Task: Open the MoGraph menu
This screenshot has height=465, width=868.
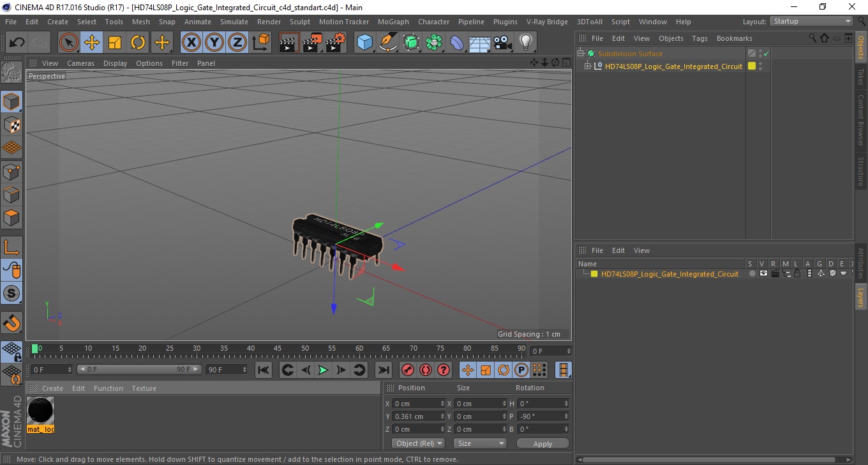Action: tap(393, 22)
